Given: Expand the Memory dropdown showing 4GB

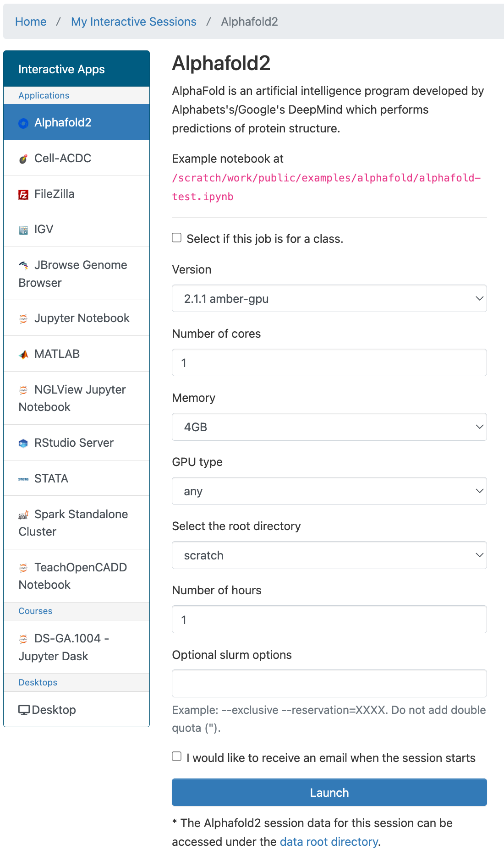Looking at the screenshot, I should [329, 427].
